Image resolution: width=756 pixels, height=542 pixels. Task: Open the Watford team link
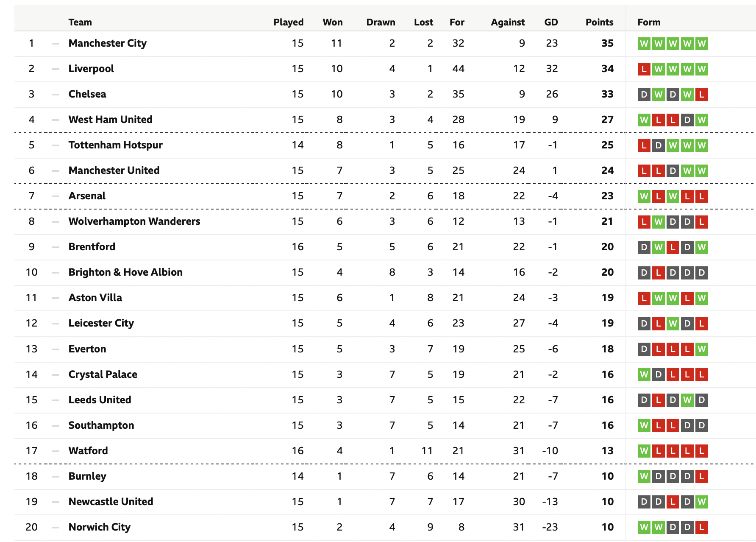pyautogui.click(x=88, y=450)
